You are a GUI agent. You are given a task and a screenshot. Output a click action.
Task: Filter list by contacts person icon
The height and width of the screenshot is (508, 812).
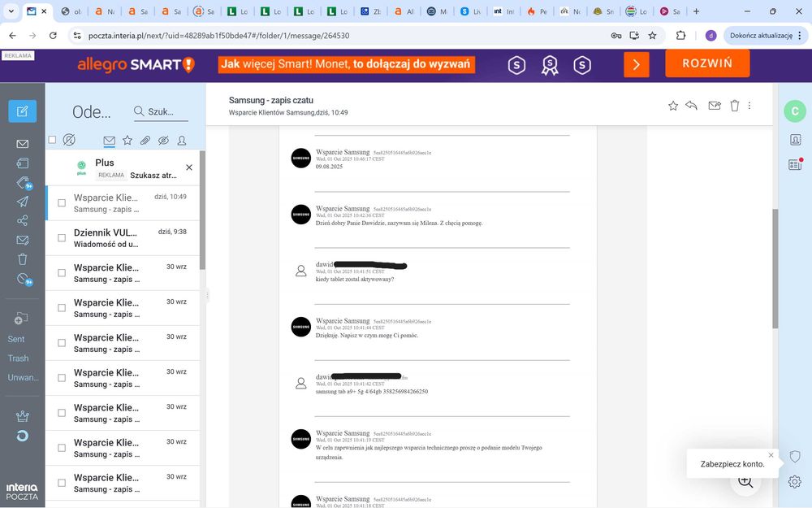[182, 141]
